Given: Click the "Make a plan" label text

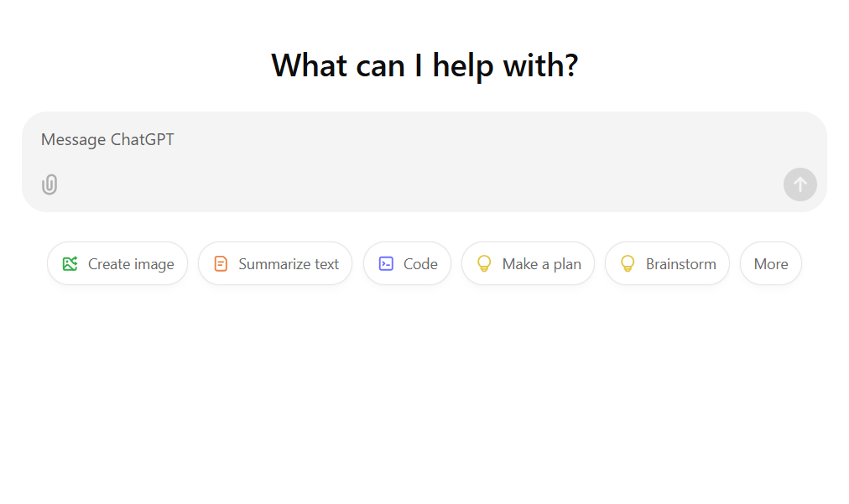Looking at the screenshot, I should coord(542,264).
